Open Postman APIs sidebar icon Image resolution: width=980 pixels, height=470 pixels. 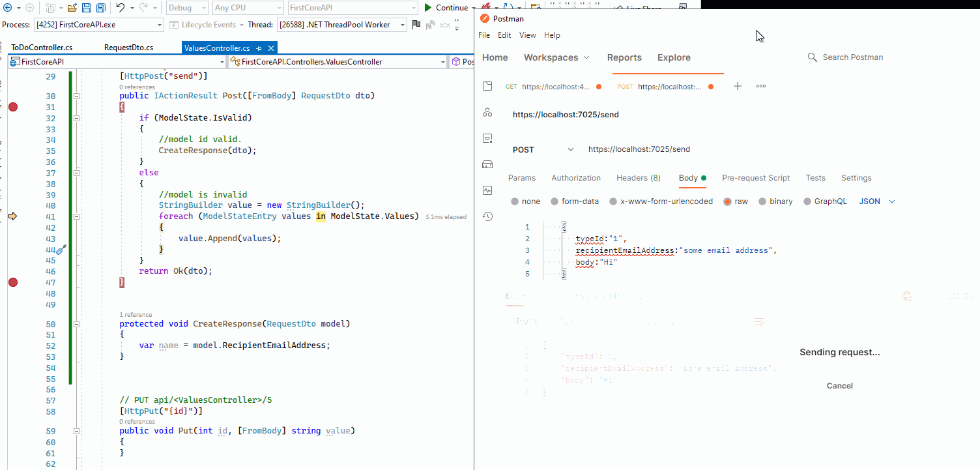click(487, 113)
